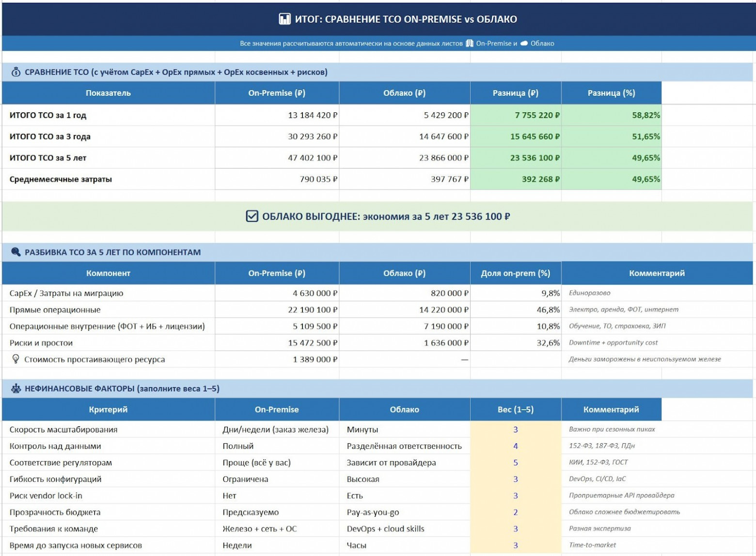The image size is (756, 556).
Task: Select the weight cell for Скорость масштабирования
Action: coord(515,430)
